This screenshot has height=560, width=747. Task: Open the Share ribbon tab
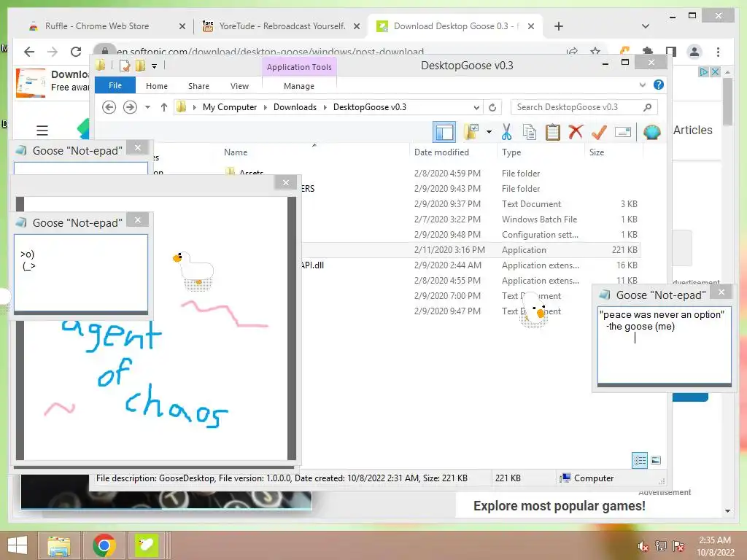click(x=198, y=86)
